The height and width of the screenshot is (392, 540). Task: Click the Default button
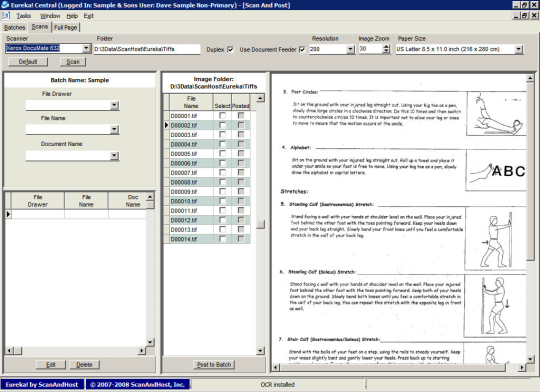pyautogui.click(x=28, y=62)
